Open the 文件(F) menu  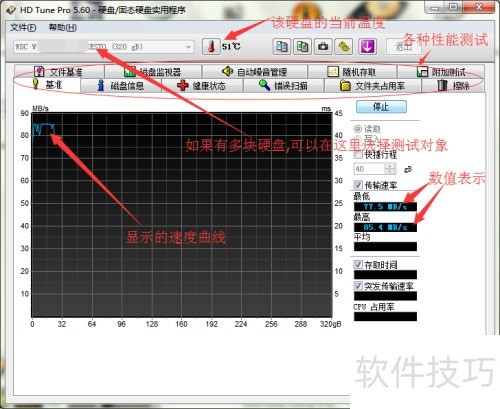coord(23,27)
